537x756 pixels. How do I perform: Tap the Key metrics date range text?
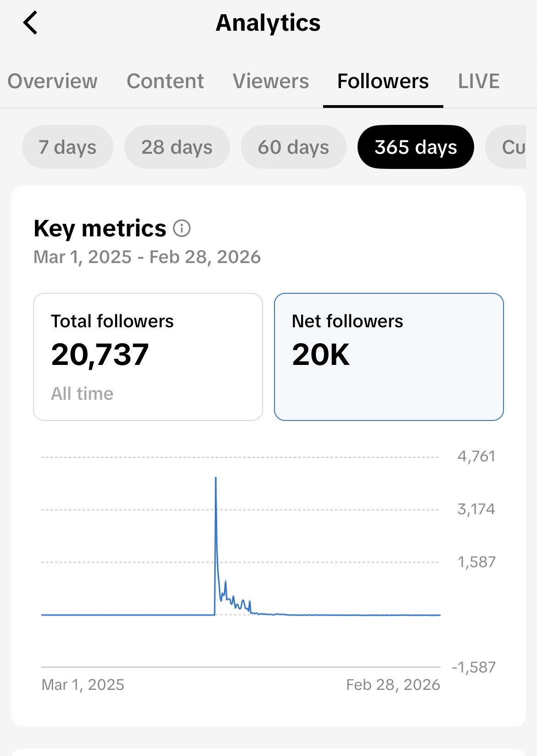coord(147,257)
